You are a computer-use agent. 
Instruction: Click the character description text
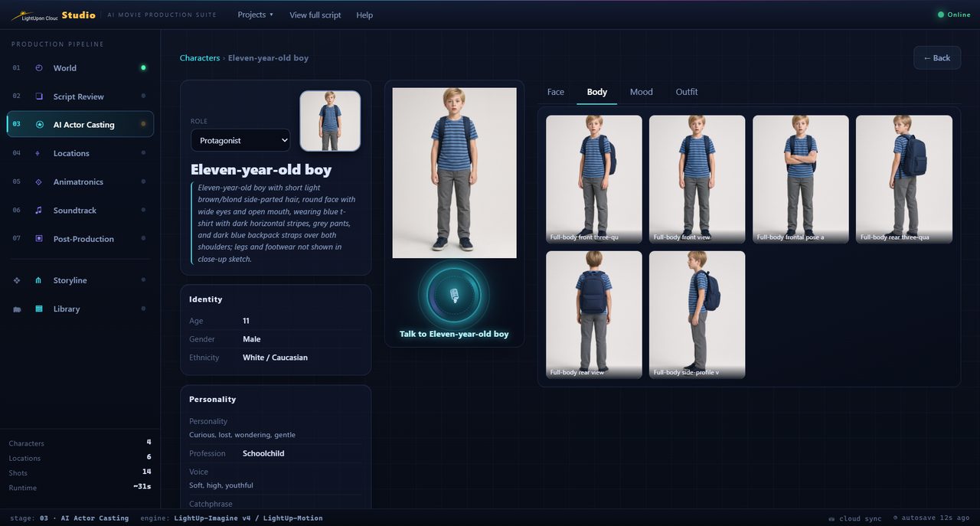click(276, 224)
